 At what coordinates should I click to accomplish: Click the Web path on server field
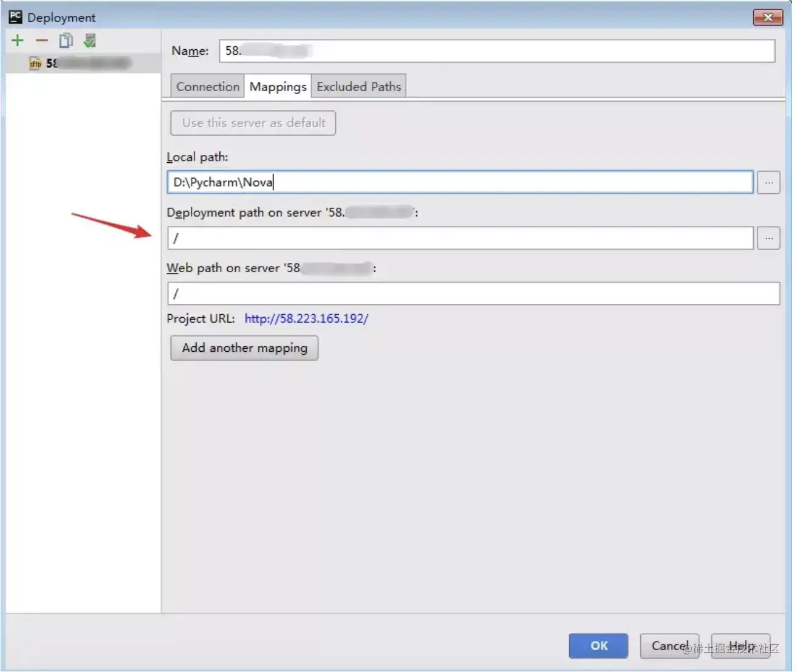tap(473, 293)
